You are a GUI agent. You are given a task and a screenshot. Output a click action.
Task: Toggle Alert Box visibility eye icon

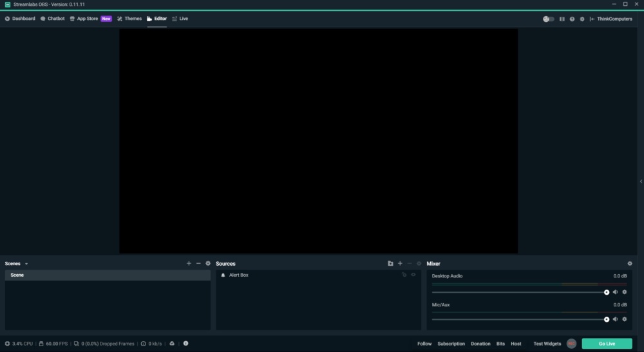413,275
